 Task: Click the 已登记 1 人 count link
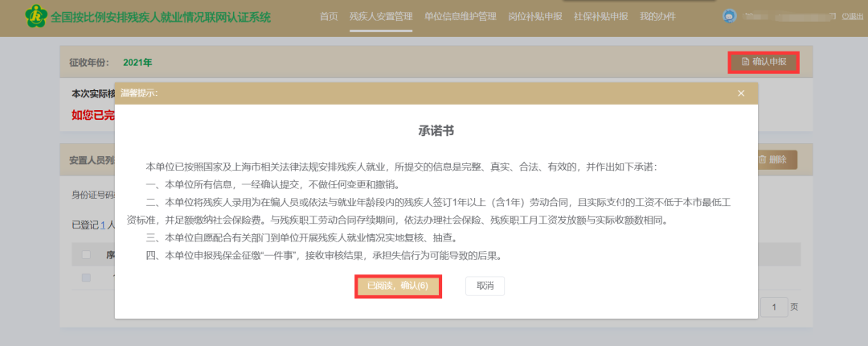(x=103, y=224)
